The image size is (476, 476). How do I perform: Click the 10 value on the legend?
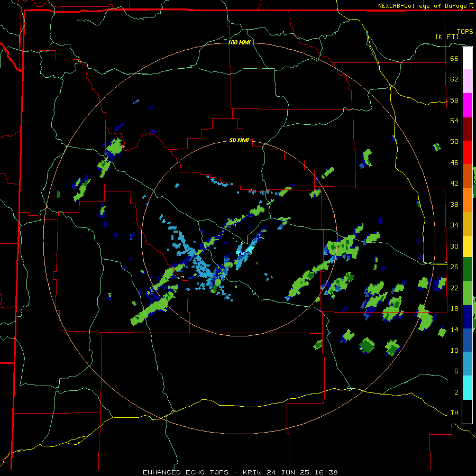coord(454,350)
